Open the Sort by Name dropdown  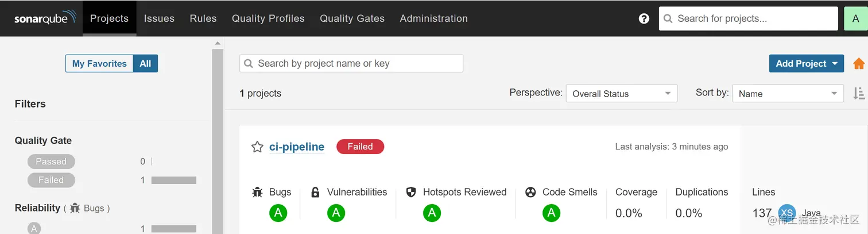[788, 94]
